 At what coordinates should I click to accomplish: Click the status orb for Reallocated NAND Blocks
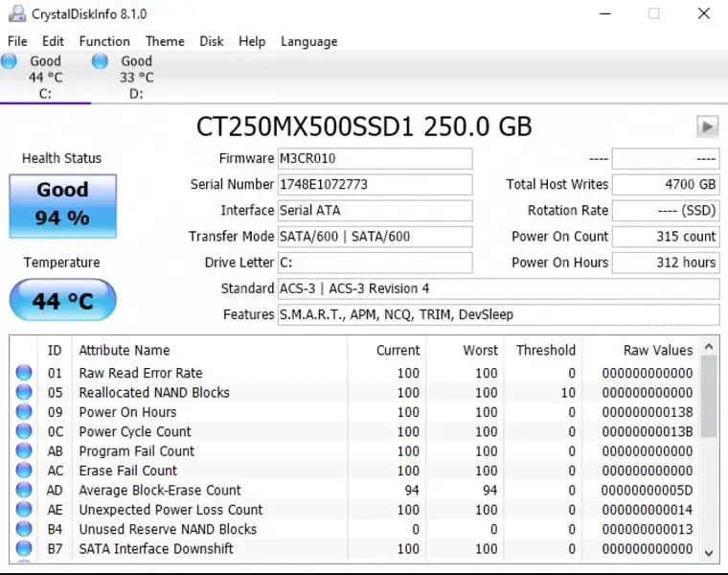point(24,392)
